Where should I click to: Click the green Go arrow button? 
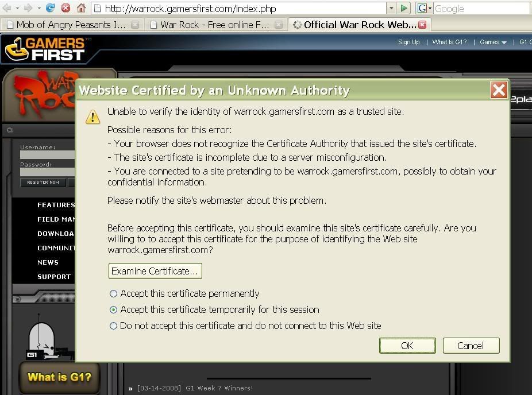pyautogui.click(x=404, y=8)
